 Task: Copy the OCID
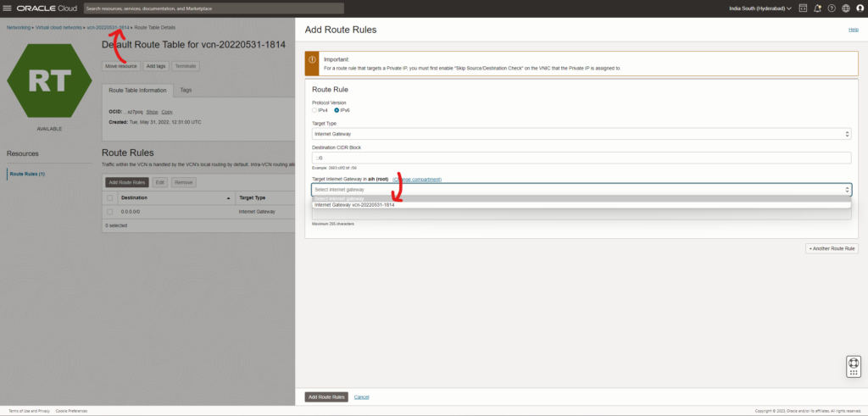click(167, 112)
